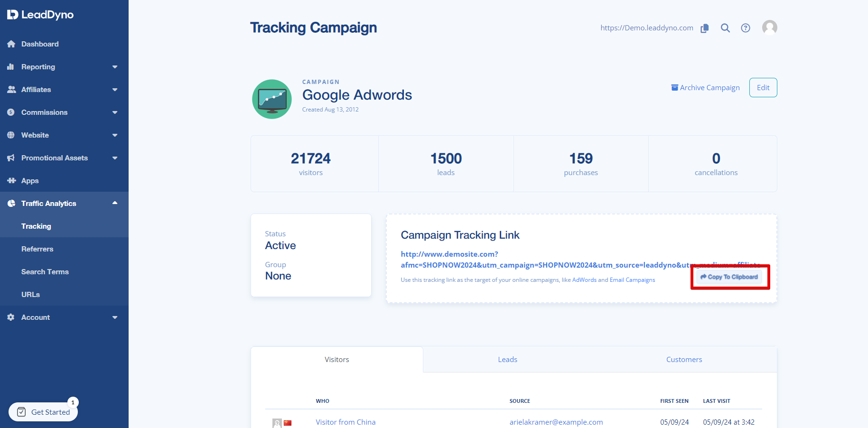Click the SOURCE column header

pos(520,401)
